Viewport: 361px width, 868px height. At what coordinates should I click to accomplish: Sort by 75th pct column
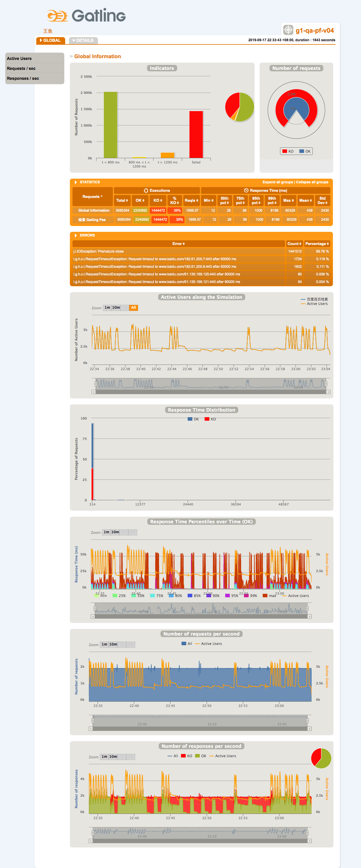tap(241, 201)
